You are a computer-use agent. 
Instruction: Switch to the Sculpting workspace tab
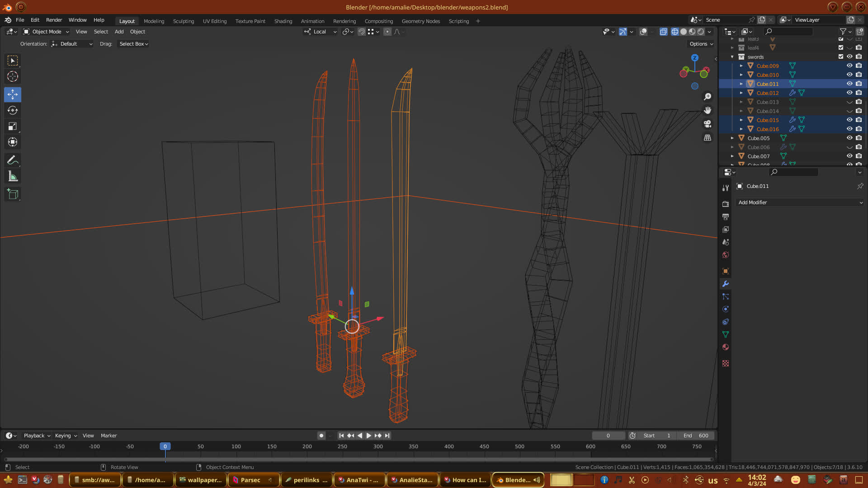(183, 21)
